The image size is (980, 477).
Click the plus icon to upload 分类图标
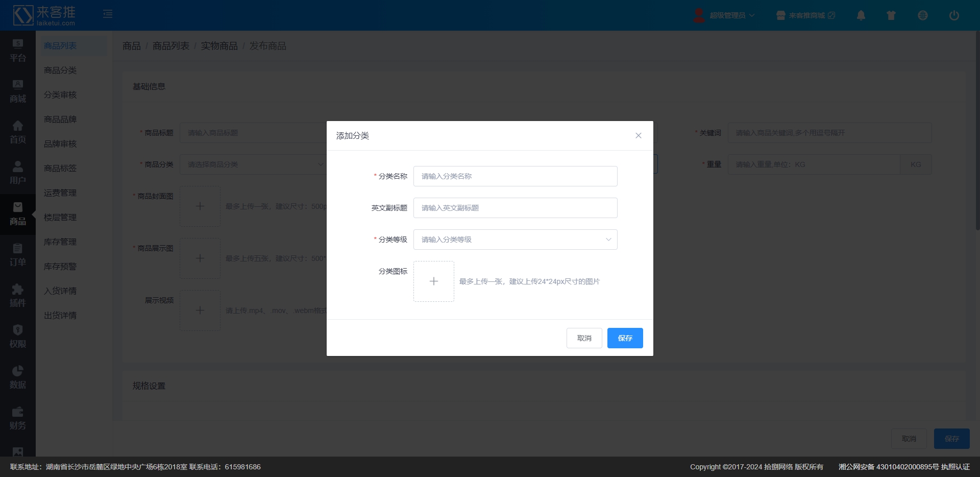pos(433,281)
